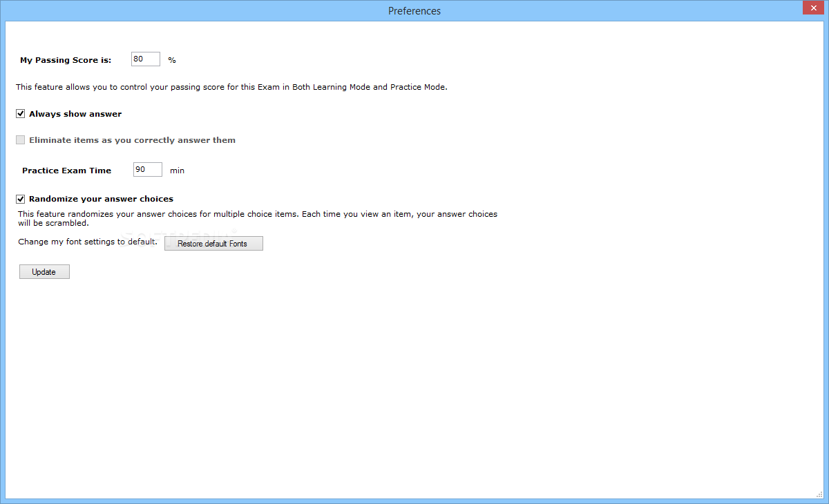Click the Change my font settings text
829x504 pixels.
[88, 242]
